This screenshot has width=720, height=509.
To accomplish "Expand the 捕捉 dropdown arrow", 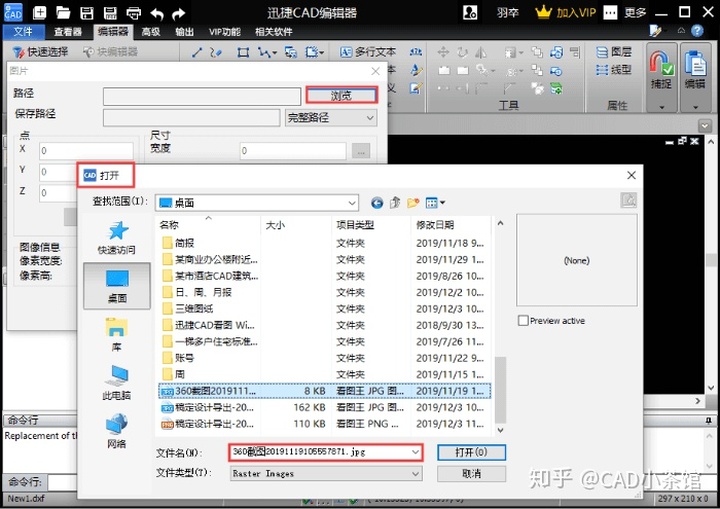I will pyautogui.click(x=662, y=107).
